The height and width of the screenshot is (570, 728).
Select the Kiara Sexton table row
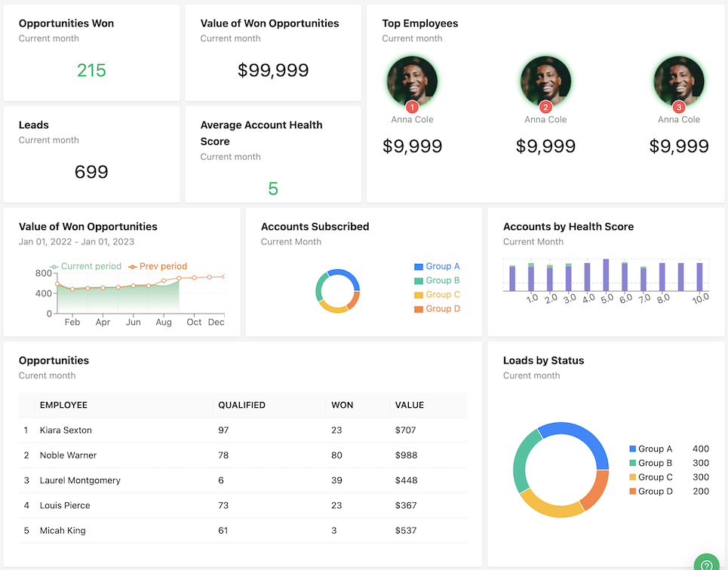click(66, 430)
